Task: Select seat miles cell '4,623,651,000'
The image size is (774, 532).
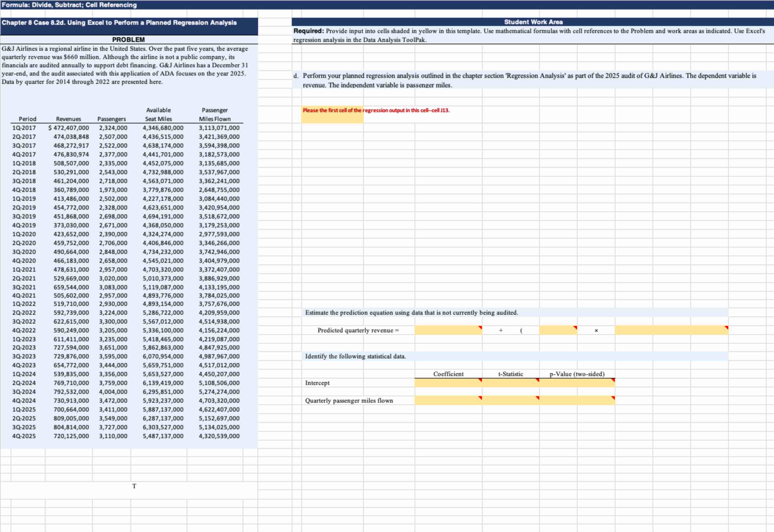Action: coord(163,207)
